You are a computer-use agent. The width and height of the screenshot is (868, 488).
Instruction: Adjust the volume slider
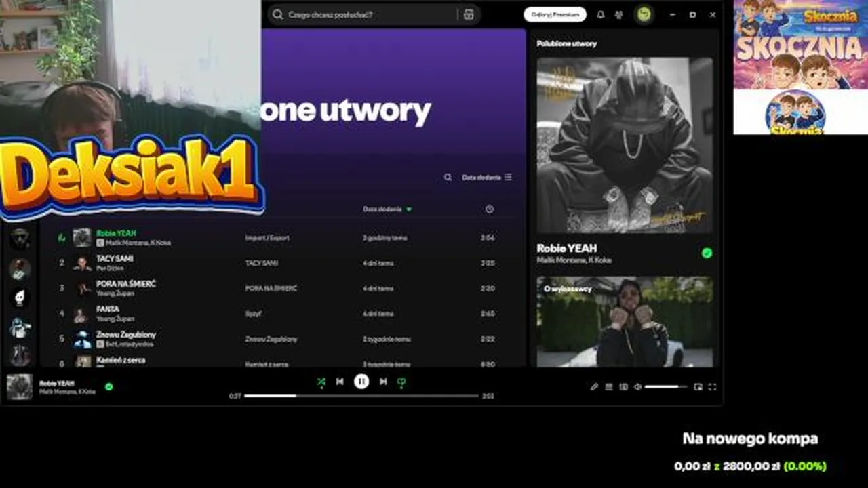(665, 387)
